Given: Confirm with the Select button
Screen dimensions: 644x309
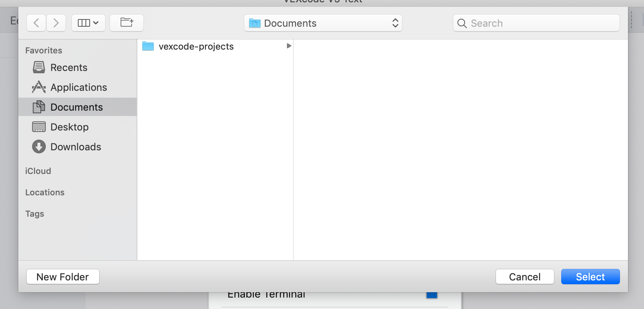Looking at the screenshot, I should [590, 277].
